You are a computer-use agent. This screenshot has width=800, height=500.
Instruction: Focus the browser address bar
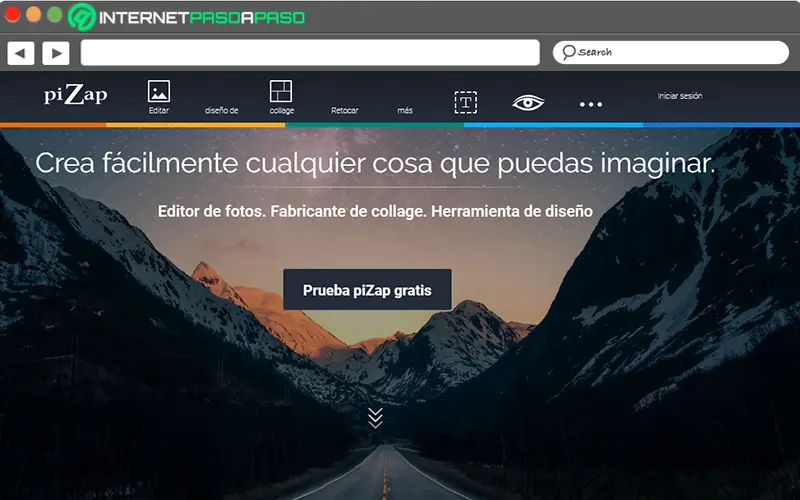click(310, 53)
